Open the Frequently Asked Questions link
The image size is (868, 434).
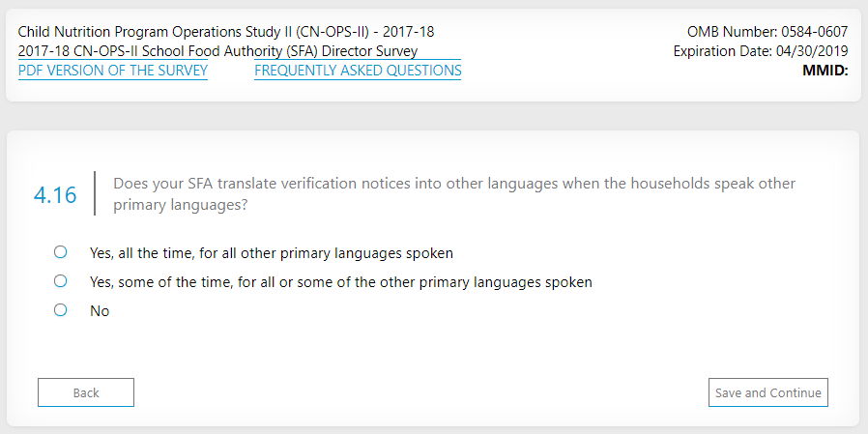coord(358,71)
